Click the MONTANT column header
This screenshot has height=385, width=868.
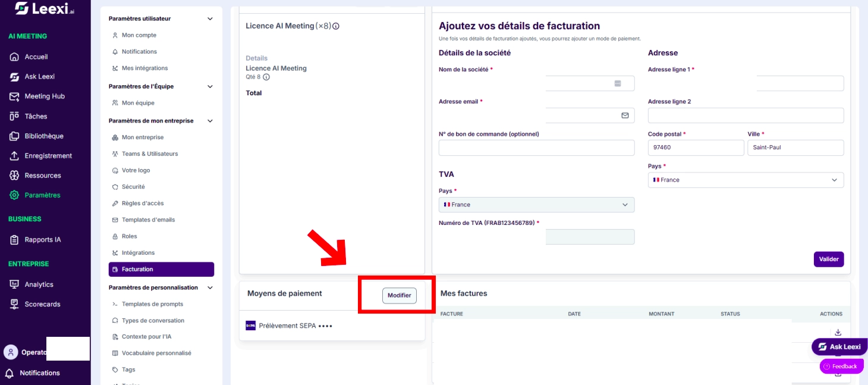tap(662, 314)
